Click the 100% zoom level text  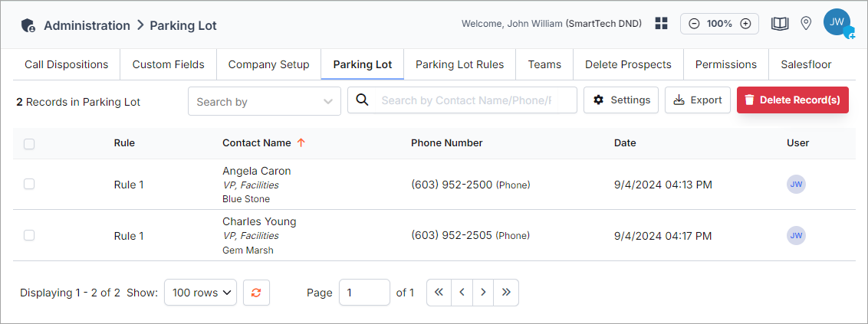pos(720,24)
